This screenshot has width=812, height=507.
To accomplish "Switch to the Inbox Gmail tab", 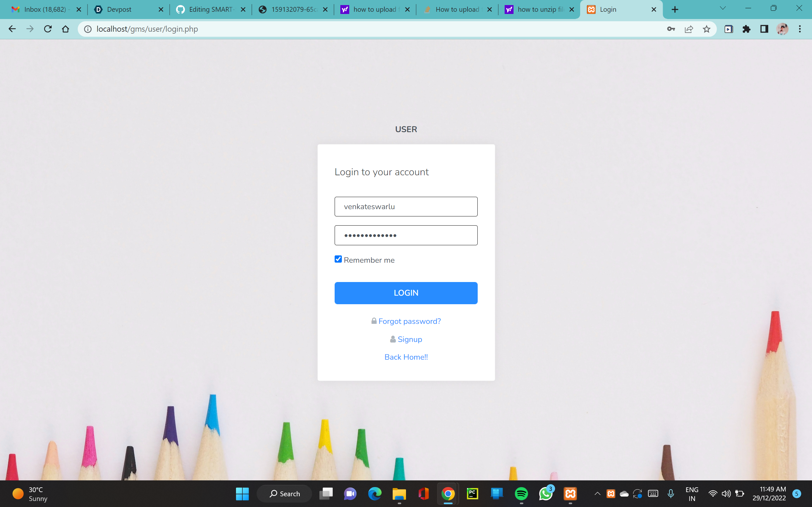I will 45,10.
